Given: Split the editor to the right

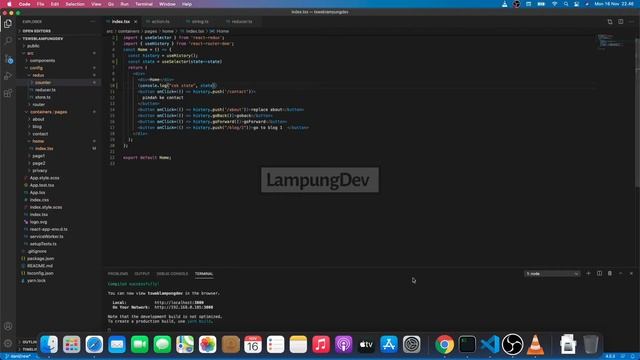Looking at the screenshot, I should point(620,22).
